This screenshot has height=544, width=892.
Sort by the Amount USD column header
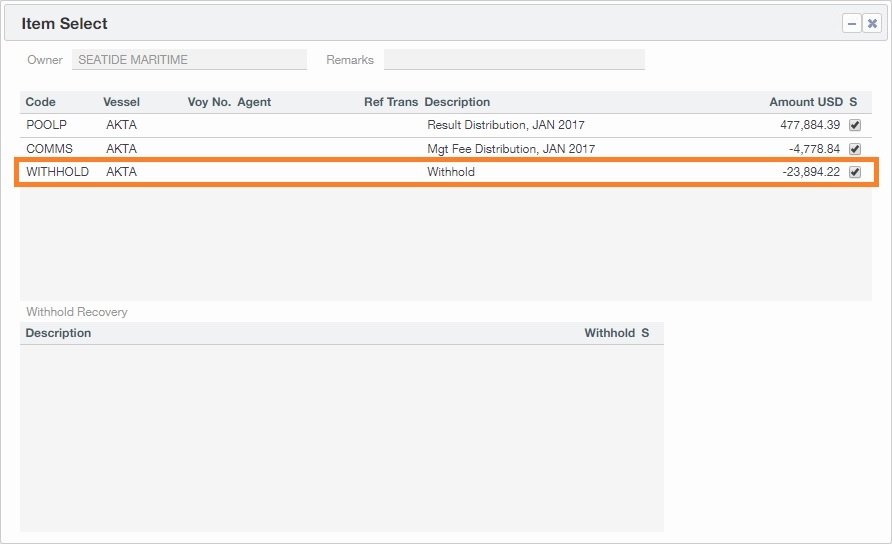[805, 102]
